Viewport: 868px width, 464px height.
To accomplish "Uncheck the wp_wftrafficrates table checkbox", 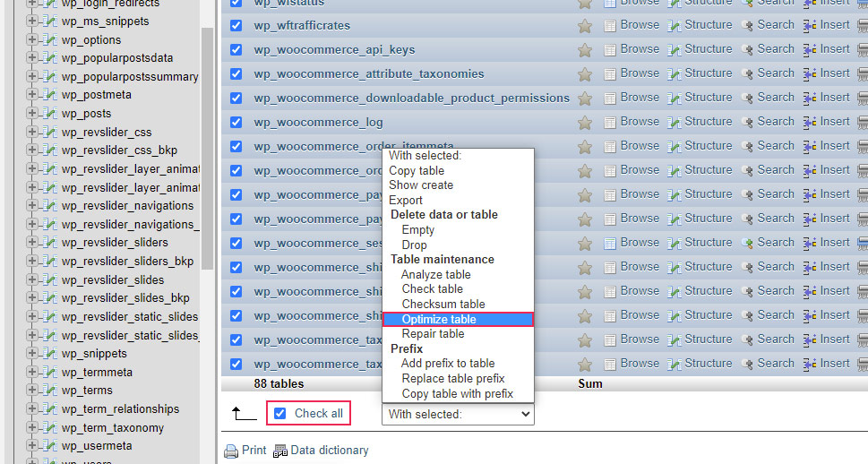I will point(236,25).
